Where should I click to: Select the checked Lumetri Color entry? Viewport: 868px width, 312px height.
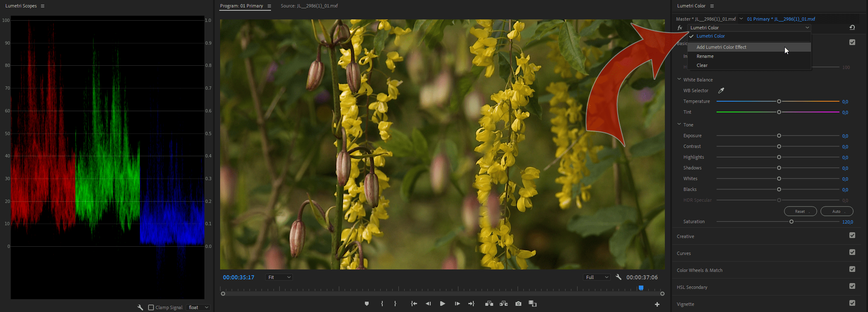click(749, 36)
